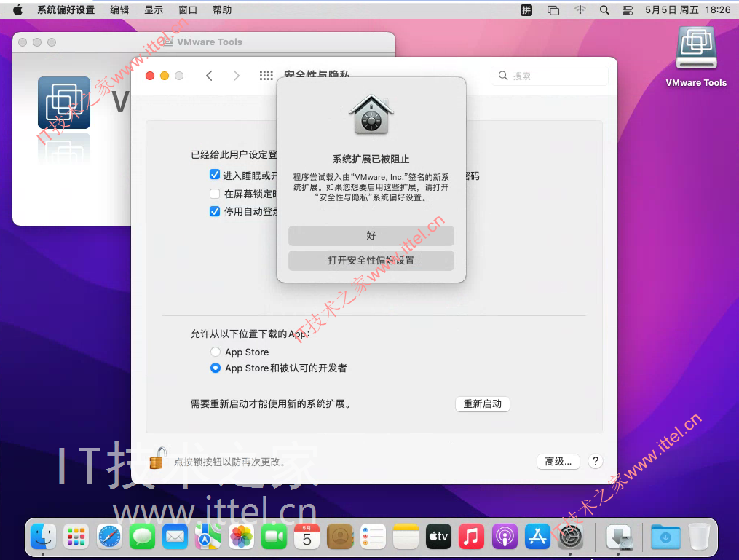
Task: Toggle the 进入睡眠 password checkbox
Action: point(215,175)
